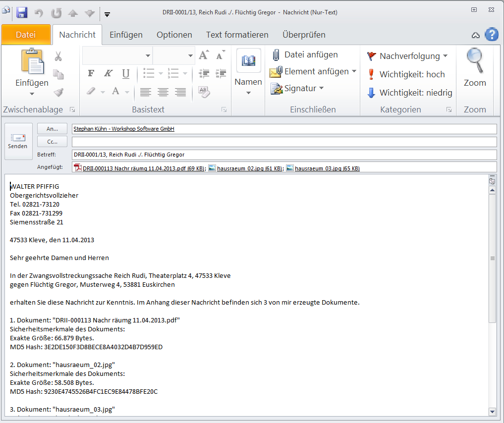Toggle Wichtigkeit: hoch importance
Viewport: 504px width, 423px height.
pyautogui.click(x=406, y=74)
